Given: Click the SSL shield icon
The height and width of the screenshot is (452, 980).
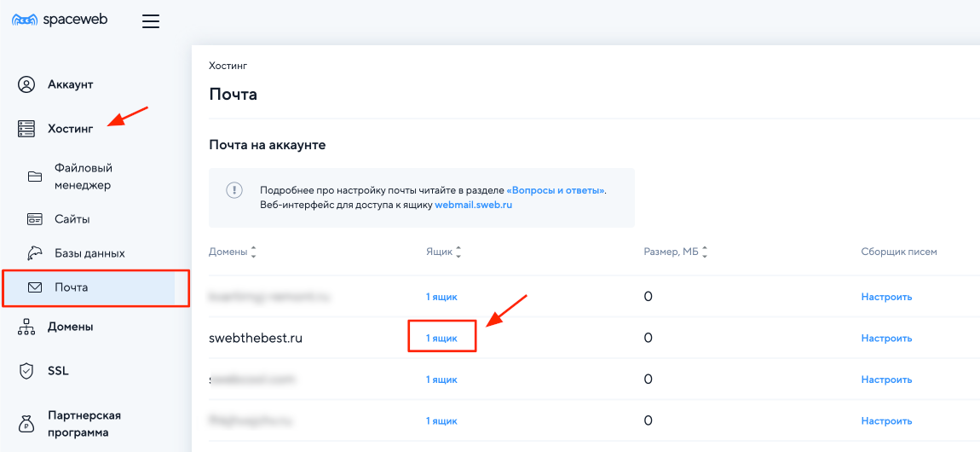Looking at the screenshot, I should tap(26, 371).
